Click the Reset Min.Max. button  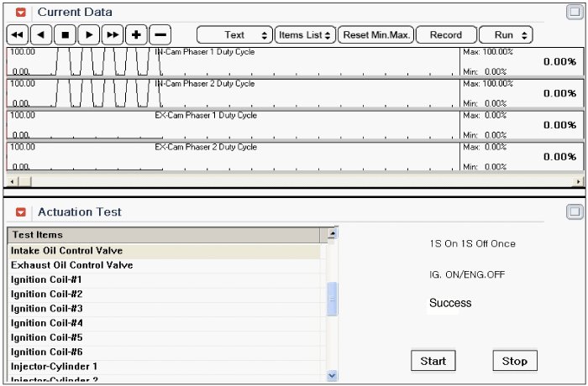[x=375, y=35]
